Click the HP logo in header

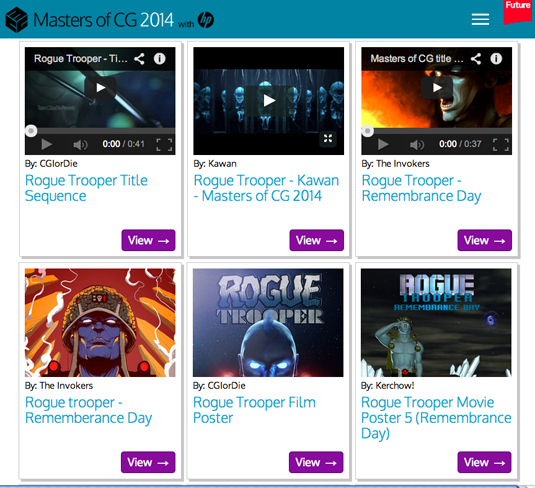(x=206, y=20)
